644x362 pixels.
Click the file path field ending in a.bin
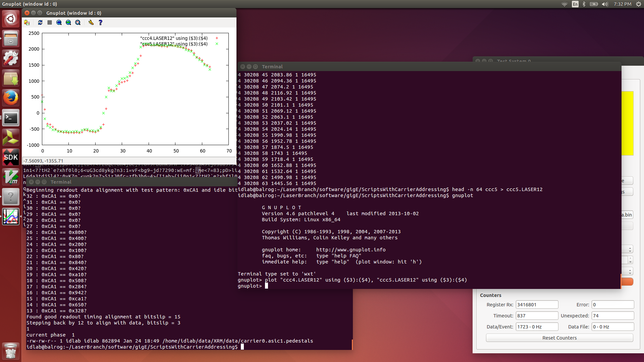point(627,215)
